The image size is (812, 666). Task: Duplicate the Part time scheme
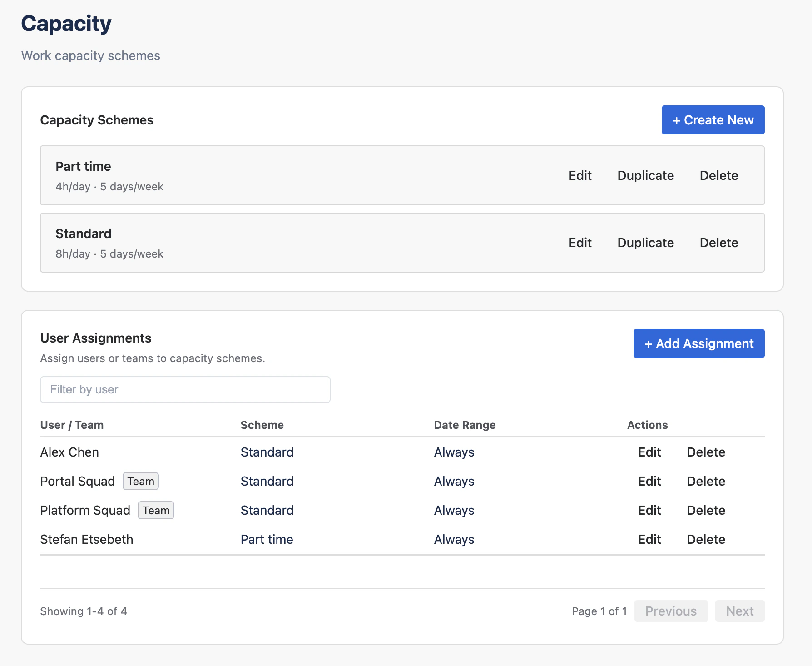[x=645, y=175]
